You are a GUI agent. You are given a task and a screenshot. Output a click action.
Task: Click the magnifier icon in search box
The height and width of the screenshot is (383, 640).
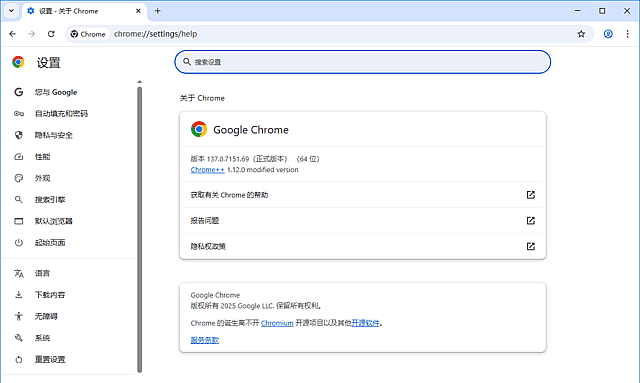(x=187, y=62)
